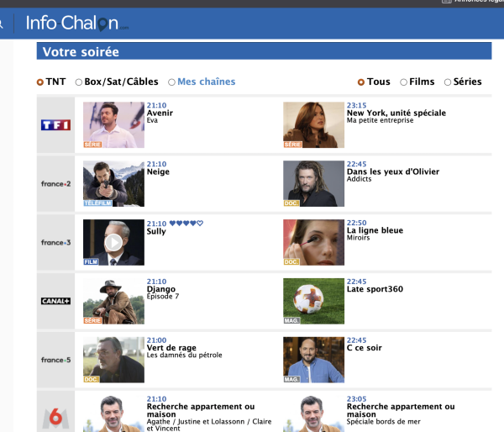Open Vert de rage programme title
Image resolution: width=504 pixels, height=432 pixels.
tap(171, 348)
